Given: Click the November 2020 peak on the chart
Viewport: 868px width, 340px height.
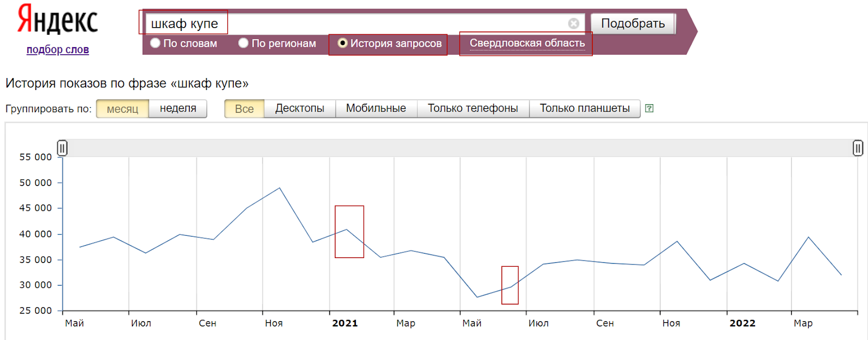Looking at the screenshot, I should point(279,188).
